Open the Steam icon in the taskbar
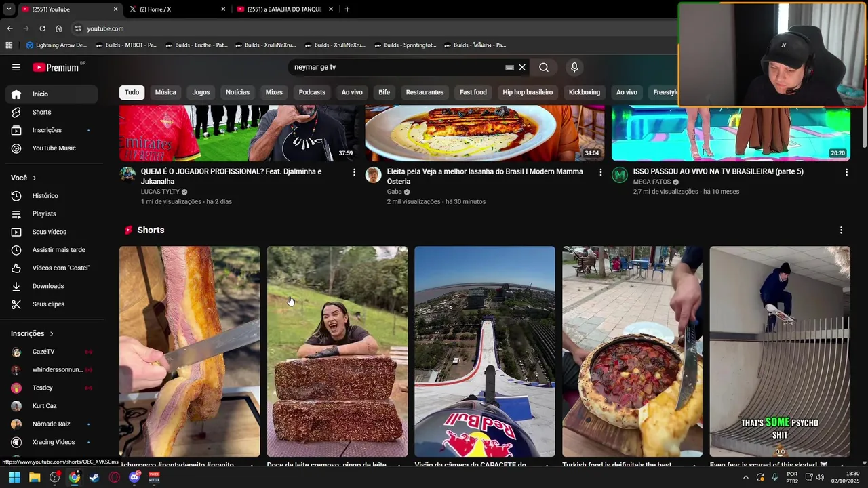 point(94,477)
